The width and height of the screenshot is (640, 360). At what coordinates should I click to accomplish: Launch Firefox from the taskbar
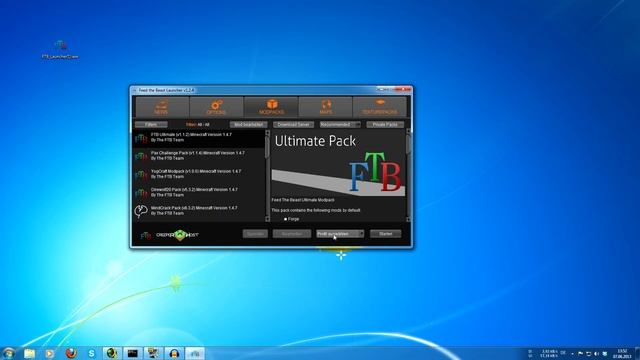[71, 353]
